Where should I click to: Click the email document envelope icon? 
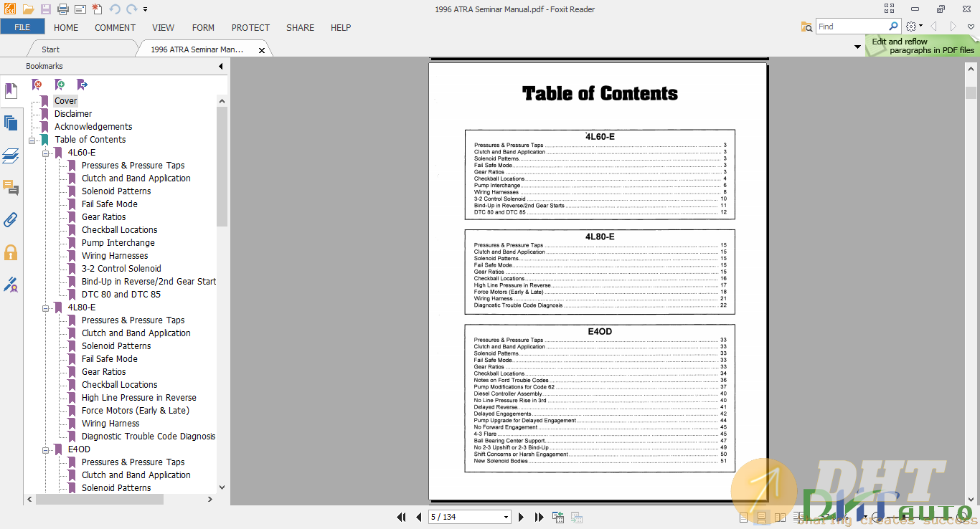tap(80, 9)
